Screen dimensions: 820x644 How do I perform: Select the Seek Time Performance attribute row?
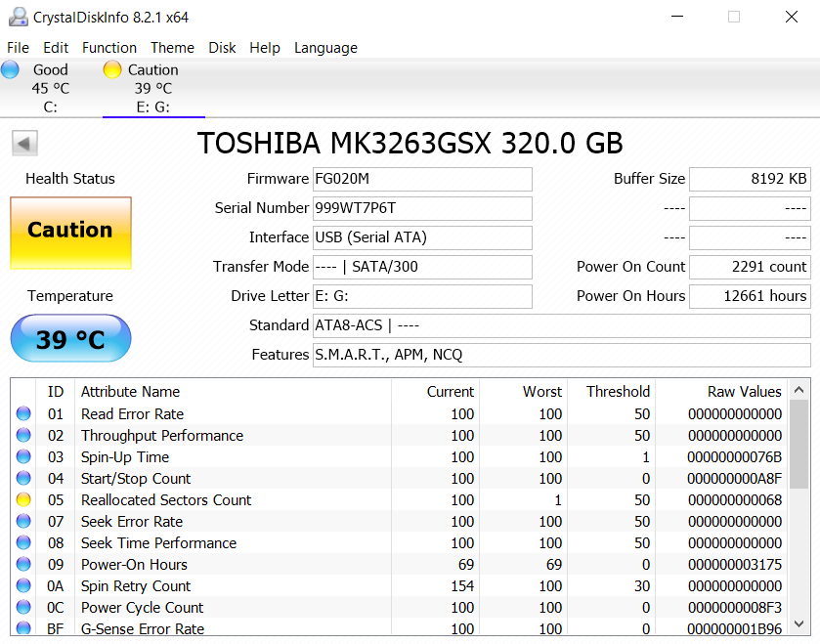coord(400,542)
